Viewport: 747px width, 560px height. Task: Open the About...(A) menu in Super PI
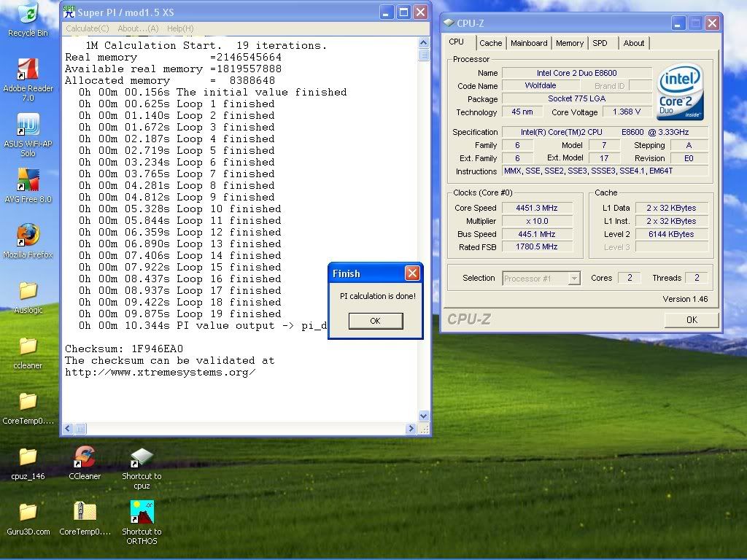pyautogui.click(x=138, y=28)
